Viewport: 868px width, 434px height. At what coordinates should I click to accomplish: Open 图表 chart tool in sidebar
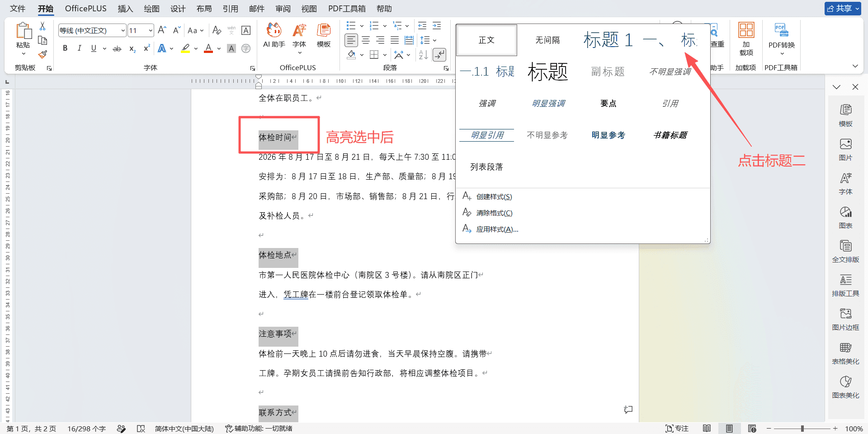tap(845, 218)
